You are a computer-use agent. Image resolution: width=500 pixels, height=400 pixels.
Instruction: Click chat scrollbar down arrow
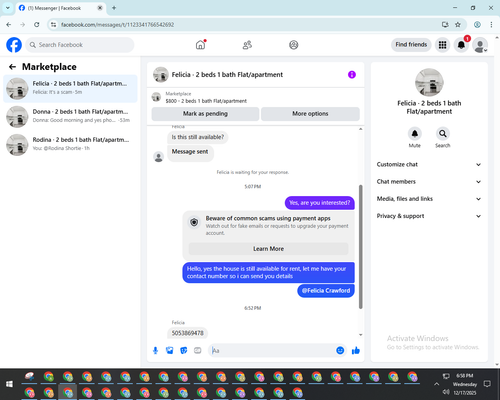pyautogui.click(x=360, y=335)
